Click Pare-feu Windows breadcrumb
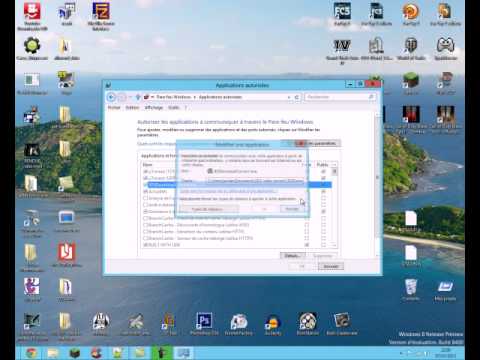Viewport: 480px width, 360px height. coord(174,97)
